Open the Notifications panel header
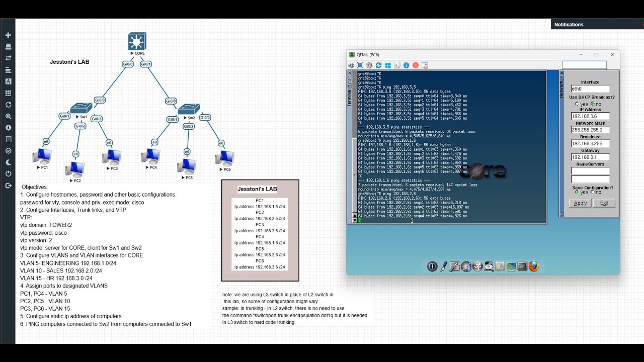Image resolution: width=644 pixels, height=362 pixels. (597, 24)
